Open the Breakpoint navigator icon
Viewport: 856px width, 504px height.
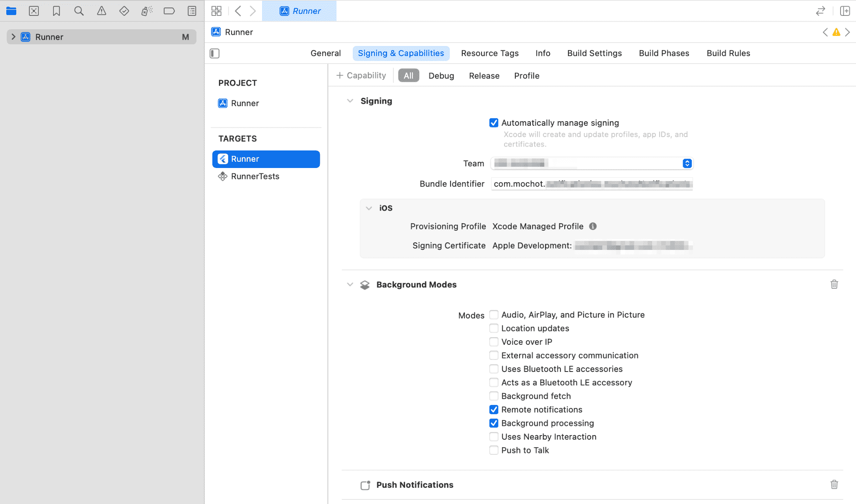[x=169, y=11]
